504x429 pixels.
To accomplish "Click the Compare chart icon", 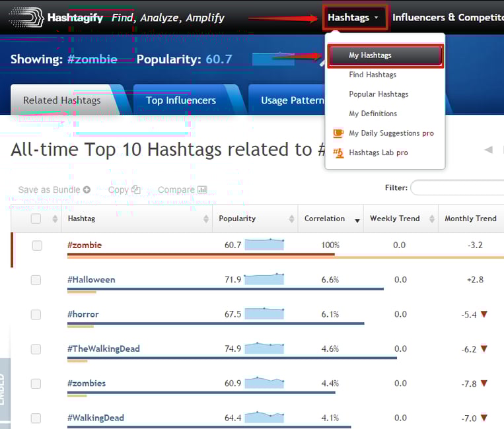I will point(202,190).
